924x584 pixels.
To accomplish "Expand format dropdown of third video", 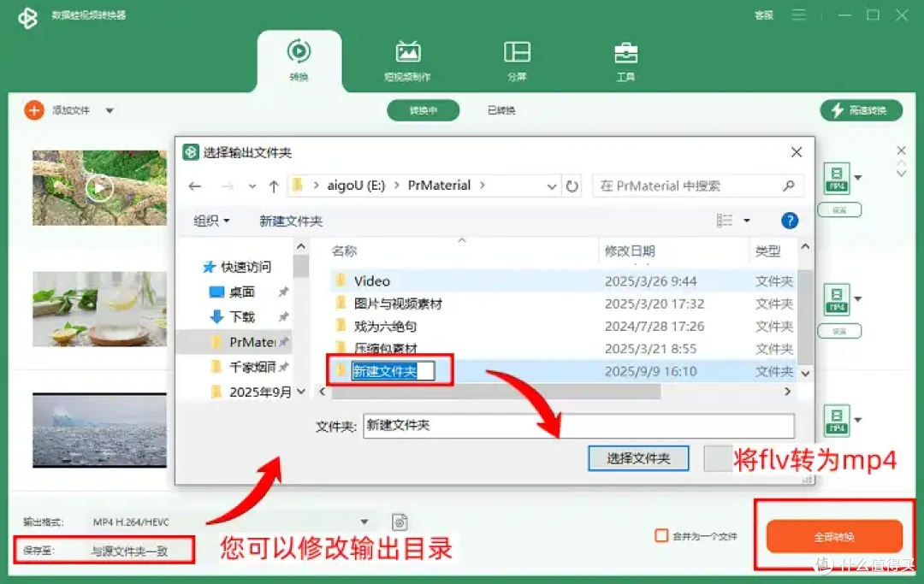I will tap(858, 421).
